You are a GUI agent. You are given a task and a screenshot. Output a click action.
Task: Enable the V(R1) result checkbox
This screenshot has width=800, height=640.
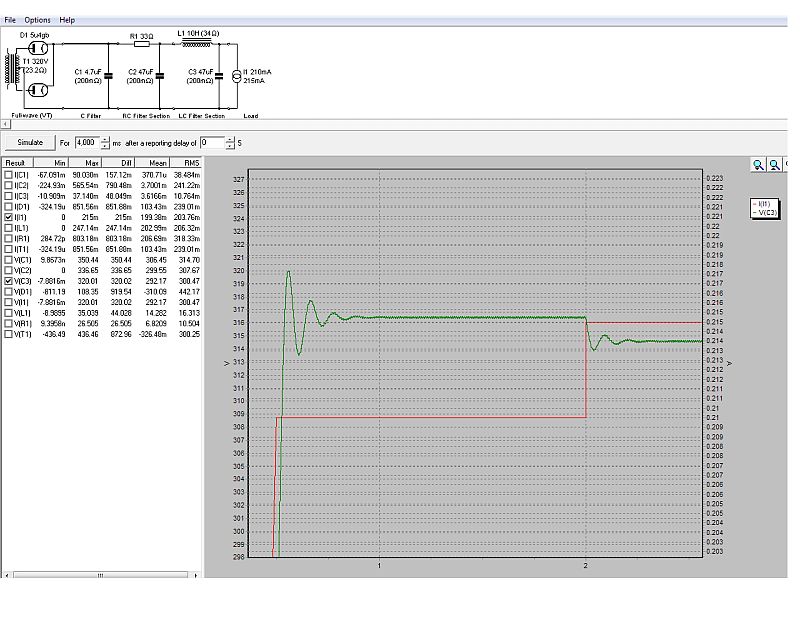pyautogui.click(x=8, y=323)
